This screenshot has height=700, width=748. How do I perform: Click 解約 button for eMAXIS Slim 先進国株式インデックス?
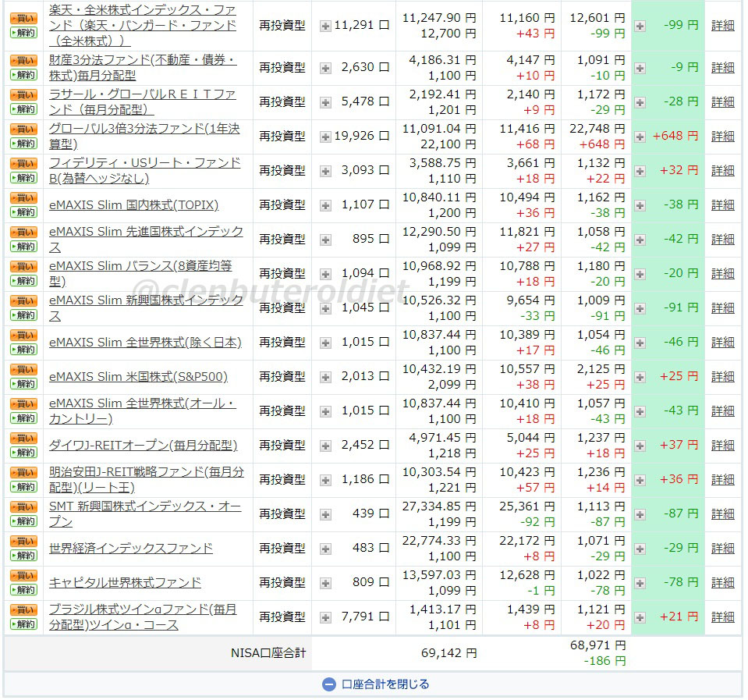click(24, 247)
